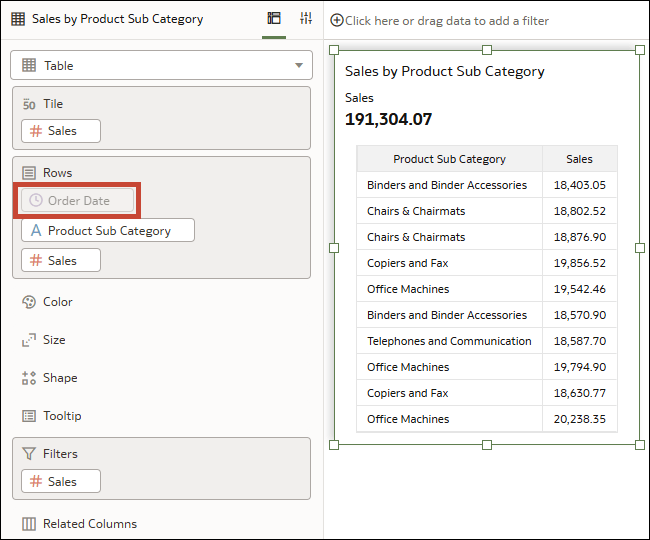Click the filter bar drop area text
Screen dimensions: 650x540
[447, 21]
